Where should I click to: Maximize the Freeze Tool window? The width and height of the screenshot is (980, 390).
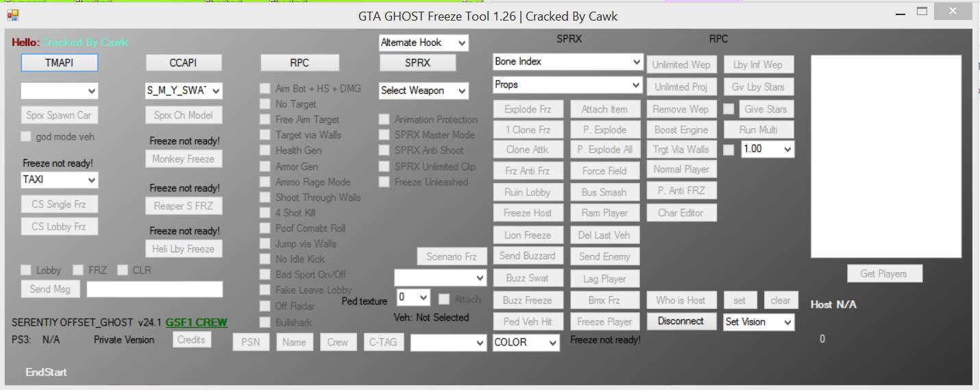click(x=922, y=12)
